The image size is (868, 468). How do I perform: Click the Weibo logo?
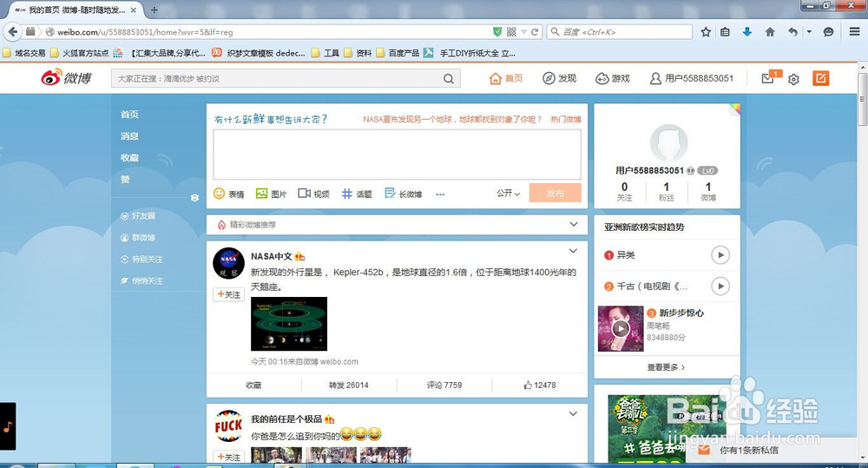(x=66, y=78)
